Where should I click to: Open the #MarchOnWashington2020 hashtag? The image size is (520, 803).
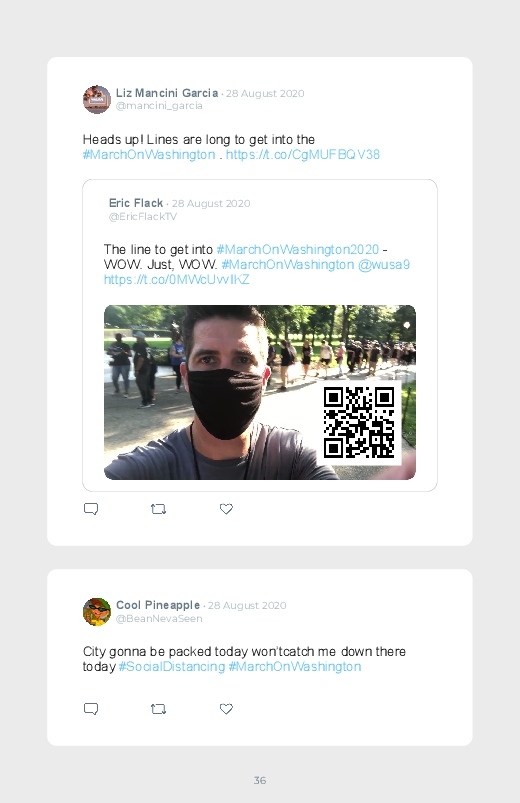click(x=298, y=249)
